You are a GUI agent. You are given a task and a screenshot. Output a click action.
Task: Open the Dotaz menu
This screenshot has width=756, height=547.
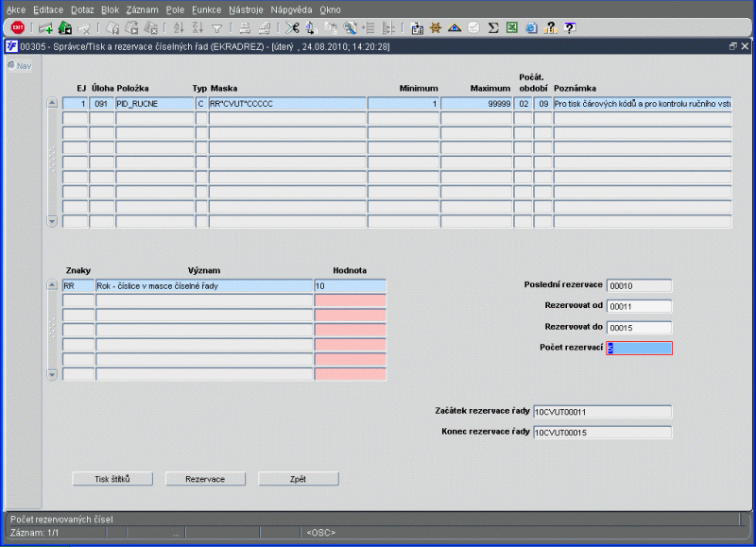(x=82, y=9)
